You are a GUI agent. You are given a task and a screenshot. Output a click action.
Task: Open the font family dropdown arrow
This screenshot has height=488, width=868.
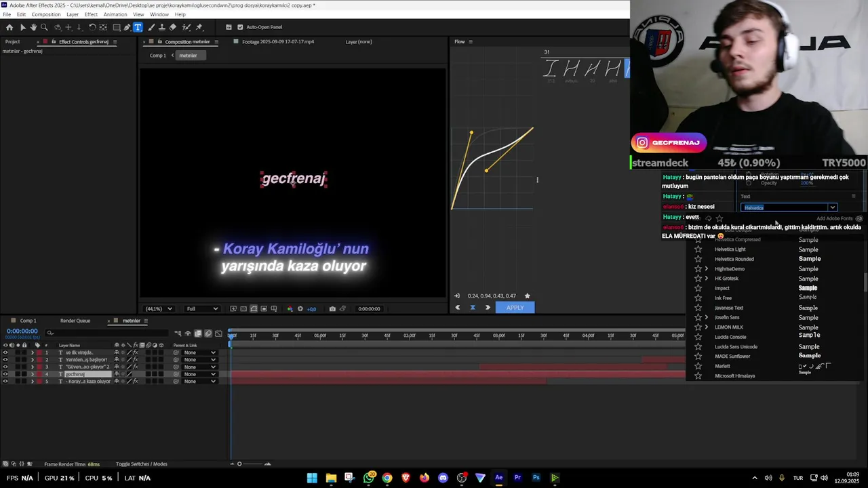coord(833,207)
